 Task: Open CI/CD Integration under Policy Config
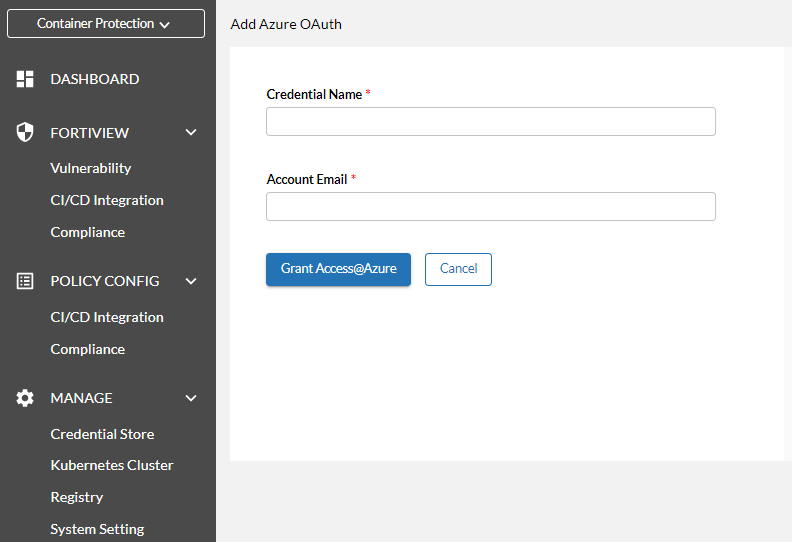[x=107, y=317]
